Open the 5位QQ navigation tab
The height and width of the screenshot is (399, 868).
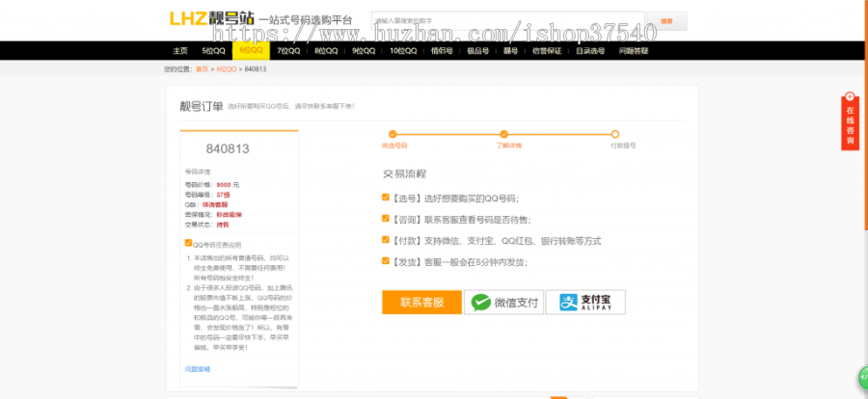(213, 51)
